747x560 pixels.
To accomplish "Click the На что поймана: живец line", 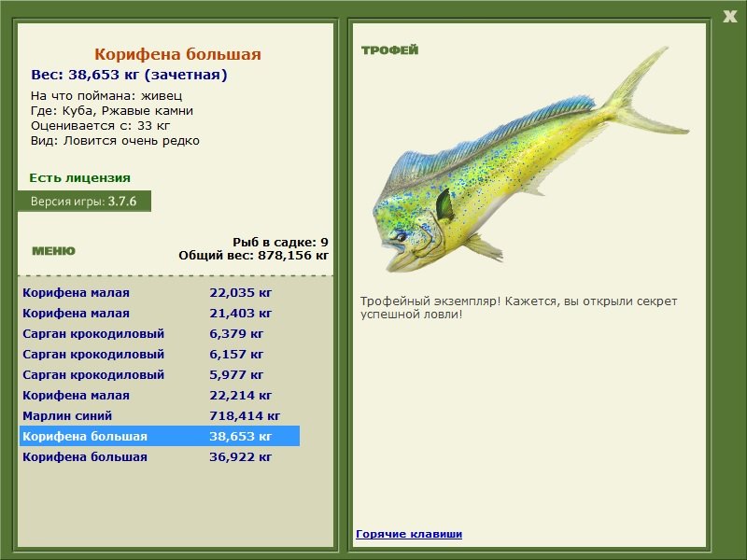I will pos(106,96).
